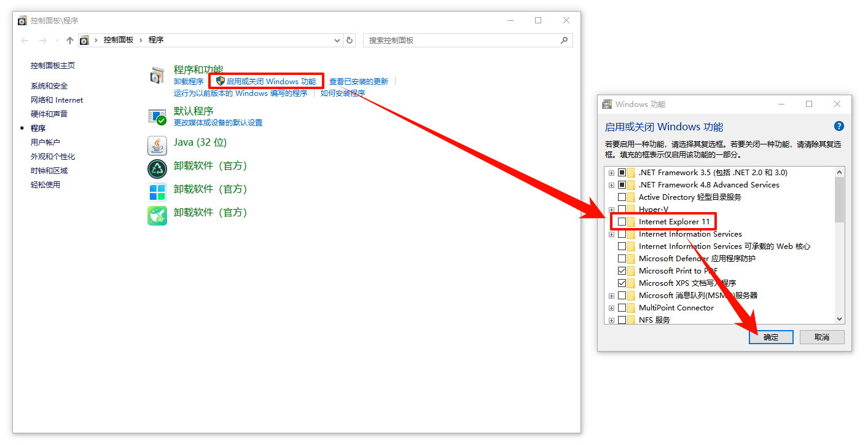Open 更改媒体或设备的默认设置 link
Image resolution: width=868 pixels, height=445 pixels.
(218, 123)
